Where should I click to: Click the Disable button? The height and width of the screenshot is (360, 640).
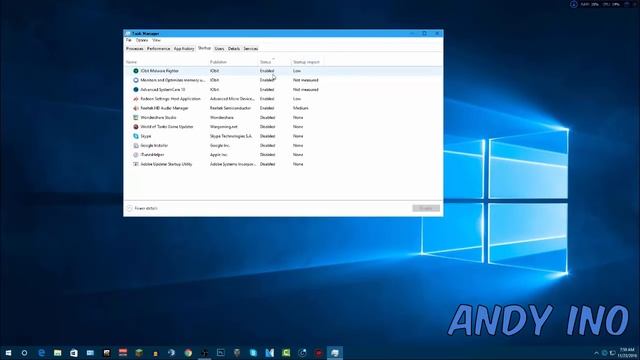[426, 208]
